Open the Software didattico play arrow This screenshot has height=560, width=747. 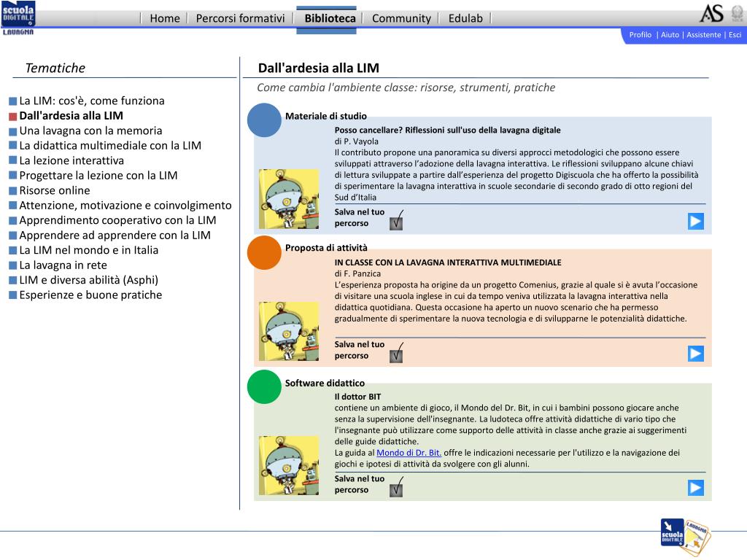point(695,488)
